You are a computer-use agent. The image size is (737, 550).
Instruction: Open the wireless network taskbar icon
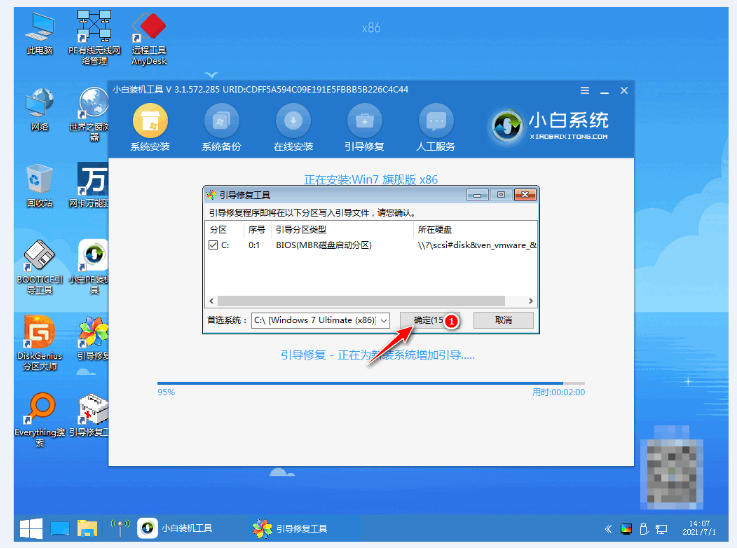[119, 528]
